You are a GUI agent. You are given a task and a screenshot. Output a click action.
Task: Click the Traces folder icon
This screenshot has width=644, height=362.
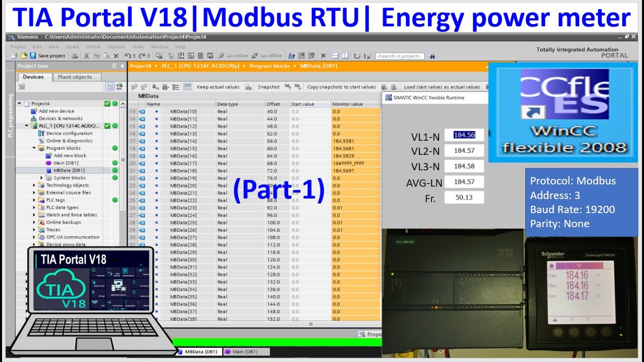42,230
